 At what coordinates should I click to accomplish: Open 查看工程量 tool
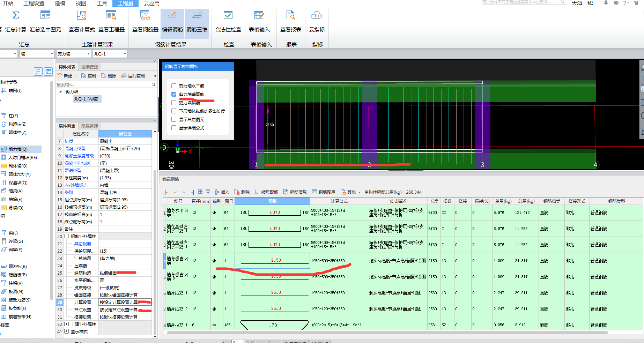click(111, 22)
